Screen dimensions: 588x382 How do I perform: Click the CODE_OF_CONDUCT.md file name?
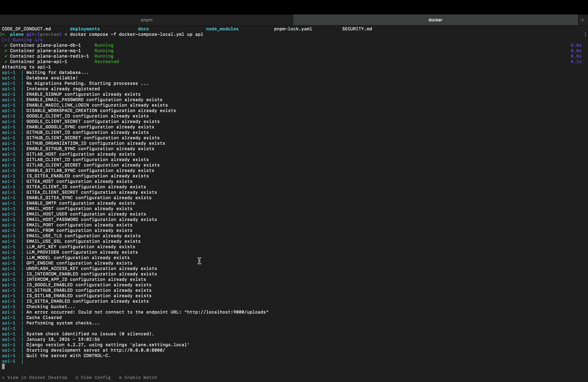[26, 29]
